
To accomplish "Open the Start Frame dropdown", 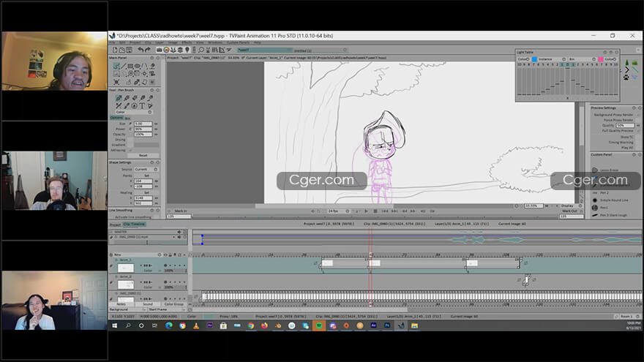I will click(166, 309).
